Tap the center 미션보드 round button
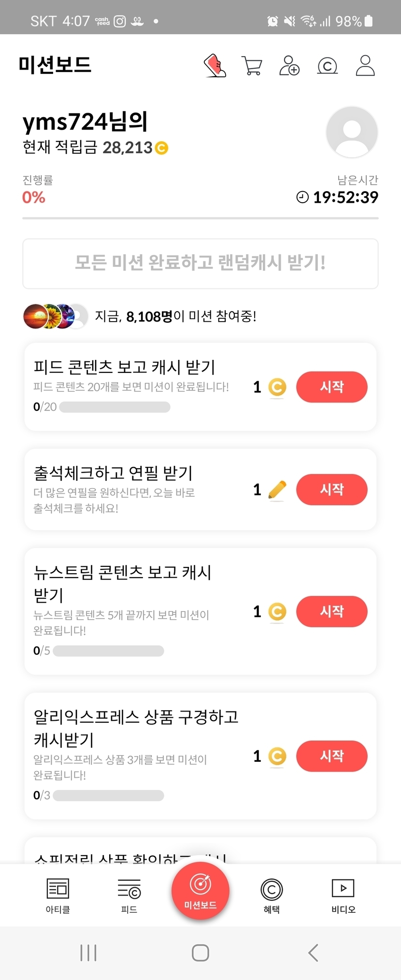401x980 pixels. pos(200,891)
